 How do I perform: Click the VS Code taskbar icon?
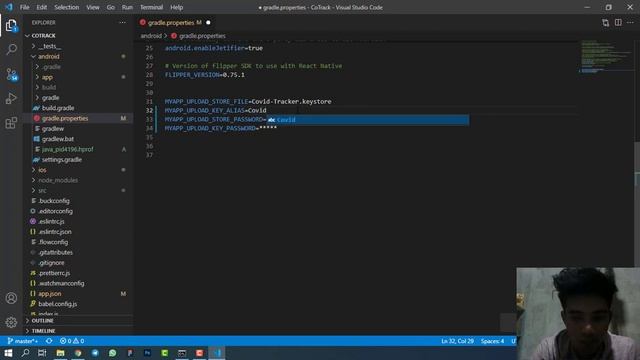pyautogui.click(x=217, y=353)
